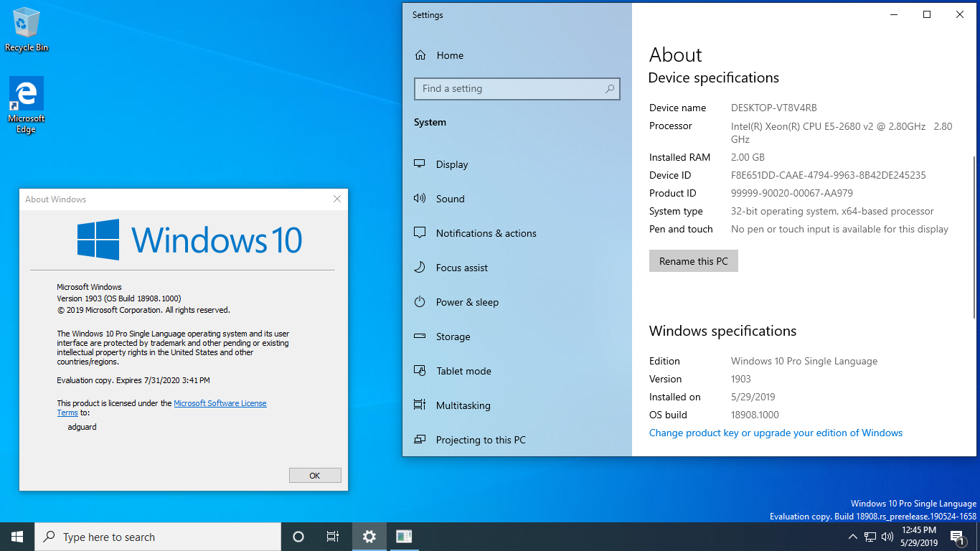This screenshot has height=551, width=980.
Task: Click Installed on date 5/29/2019 in Settings
Action: (x=753, y=397)
